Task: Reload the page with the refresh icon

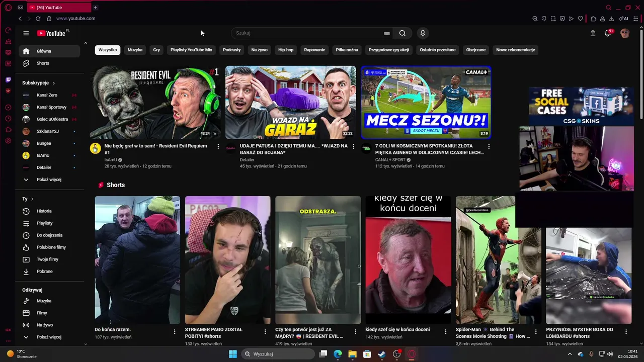Action: pyautogui.click(x=38, y=19)
